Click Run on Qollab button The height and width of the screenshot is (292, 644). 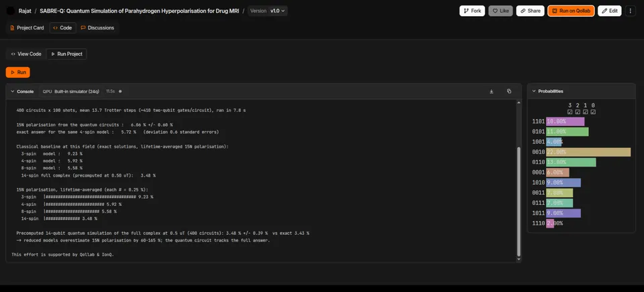click(x=571, y=11)
